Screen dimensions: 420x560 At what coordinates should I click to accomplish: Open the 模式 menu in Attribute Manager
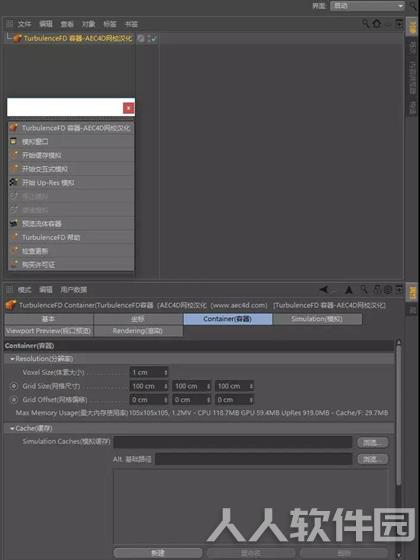pos(24,290)
